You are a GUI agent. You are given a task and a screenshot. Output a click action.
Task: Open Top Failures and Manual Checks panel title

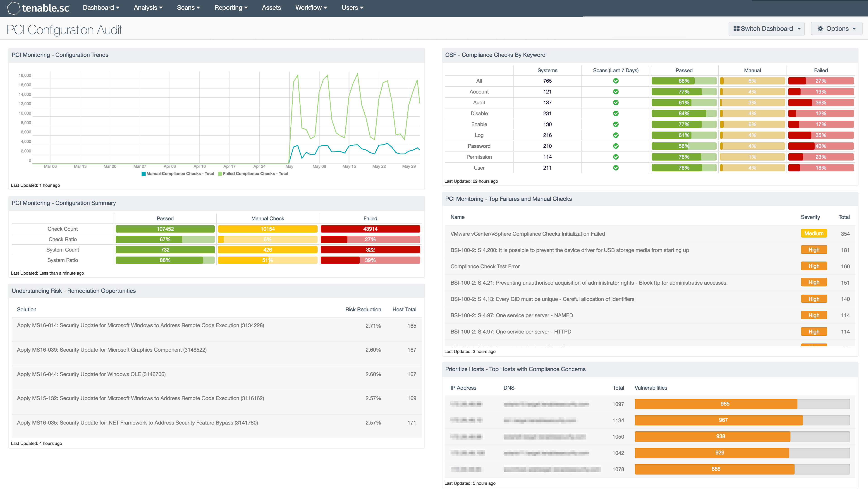(x=508, y=199)
